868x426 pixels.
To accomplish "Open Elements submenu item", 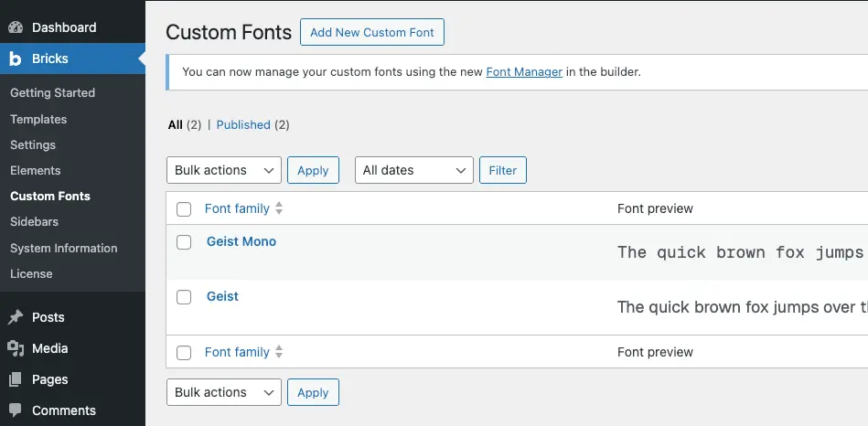I will point(36,170).
